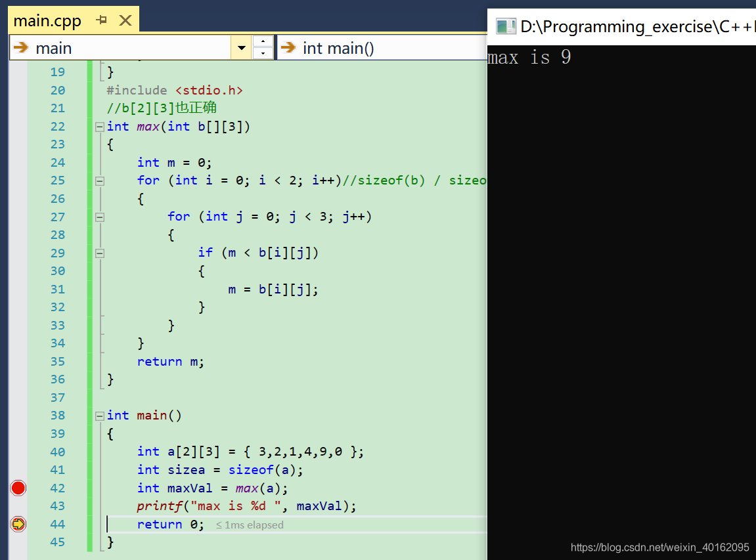Open the main scope dropdown arrow
Viewport: 756px width, 560px height.
pos(242,48)
